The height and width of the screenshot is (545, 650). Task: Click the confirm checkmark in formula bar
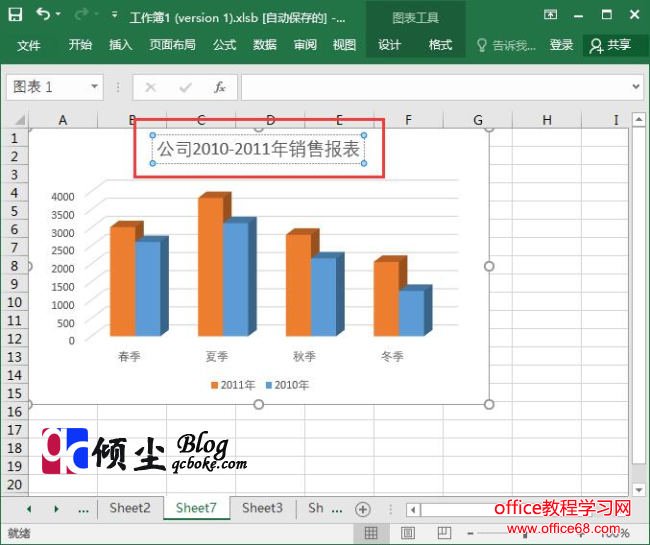tap(185, 87)
